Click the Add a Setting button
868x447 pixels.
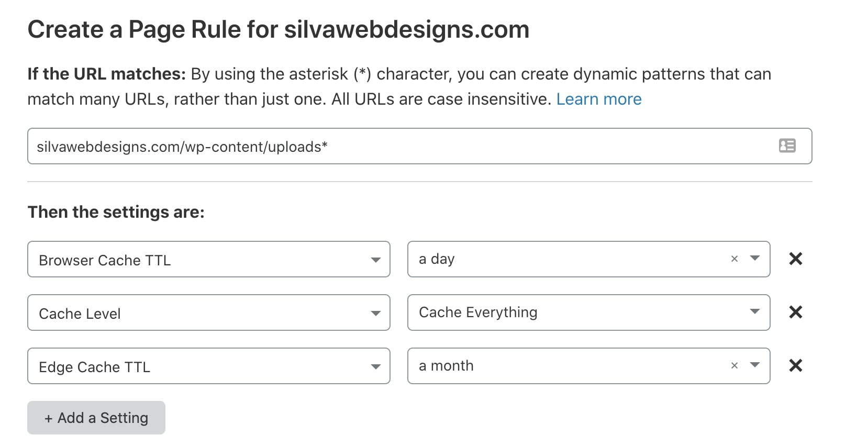click(x=96, y=418)
